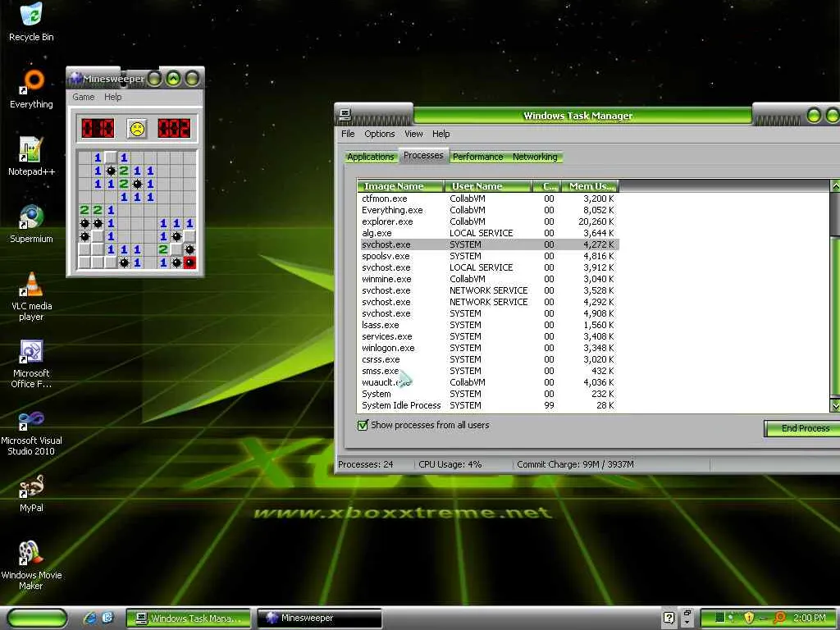
Task: Click the help question mark taskbar icon
Action: (x=669, y=618)
